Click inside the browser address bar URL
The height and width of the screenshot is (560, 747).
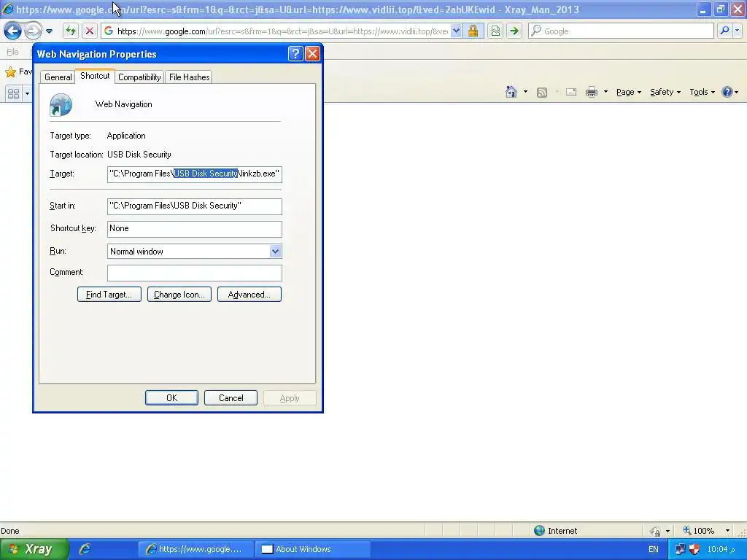[x=282, y=31]
